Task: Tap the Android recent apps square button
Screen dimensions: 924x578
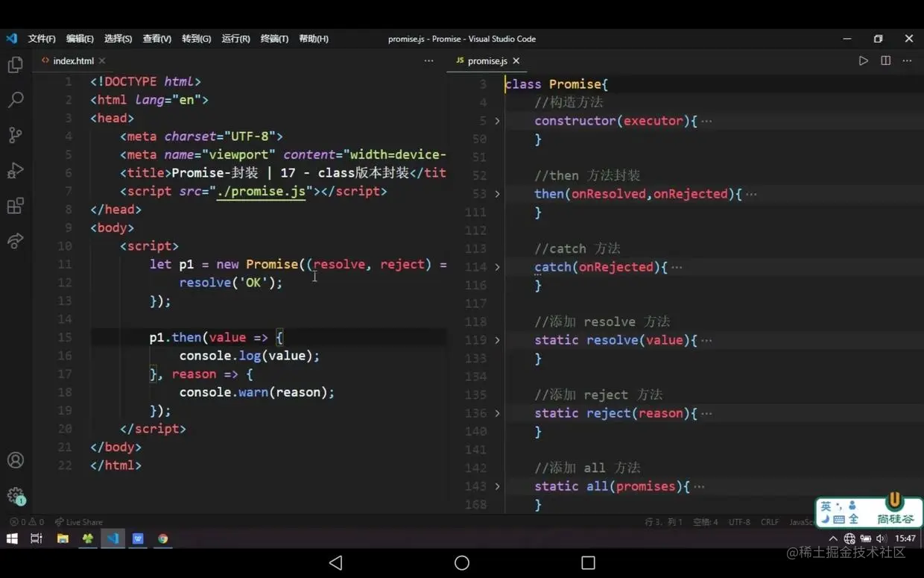Action: pyautogui.click(x=588, y=562)
